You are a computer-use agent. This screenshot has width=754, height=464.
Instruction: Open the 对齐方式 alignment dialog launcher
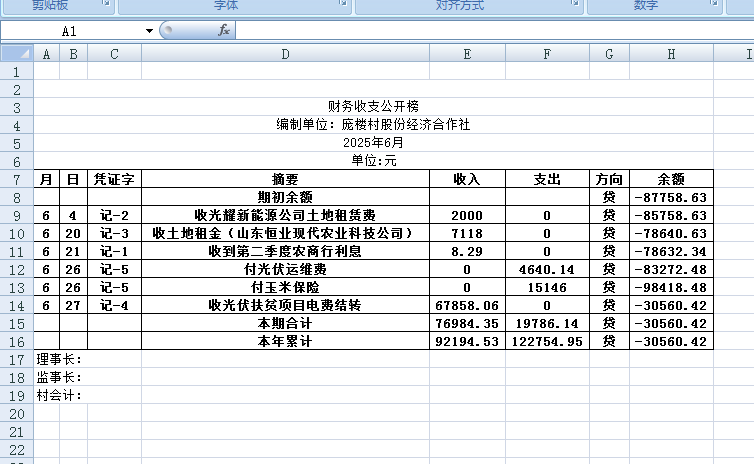[574, 6]
